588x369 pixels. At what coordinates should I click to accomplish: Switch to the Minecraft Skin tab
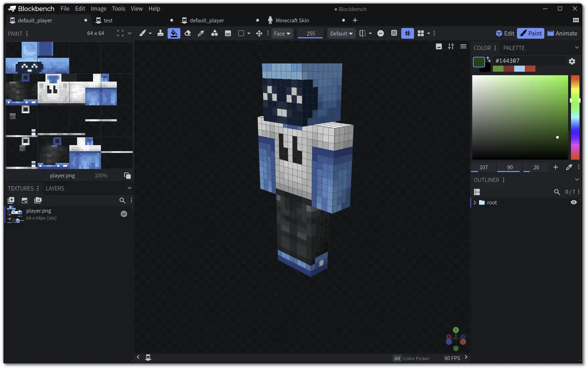[x=292, y=21]
